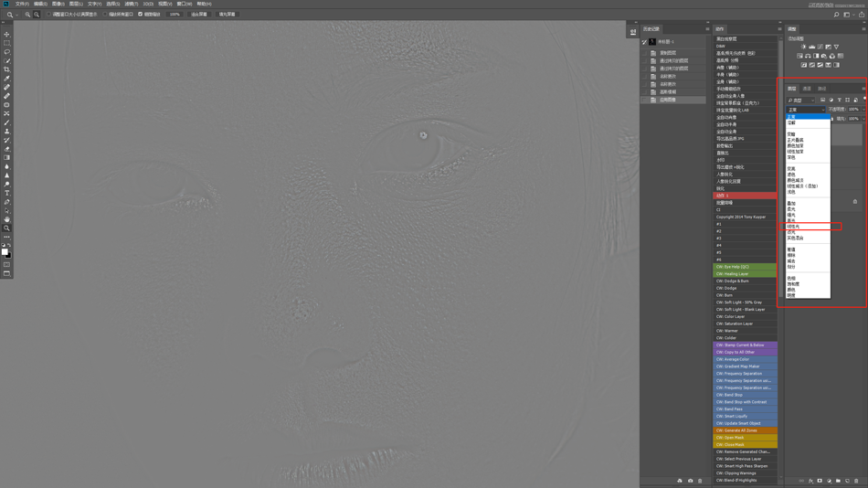Screen dimensions: 868x488
Task: Add a Brightness/Contrast adjustment
Action: pos(804,48)
